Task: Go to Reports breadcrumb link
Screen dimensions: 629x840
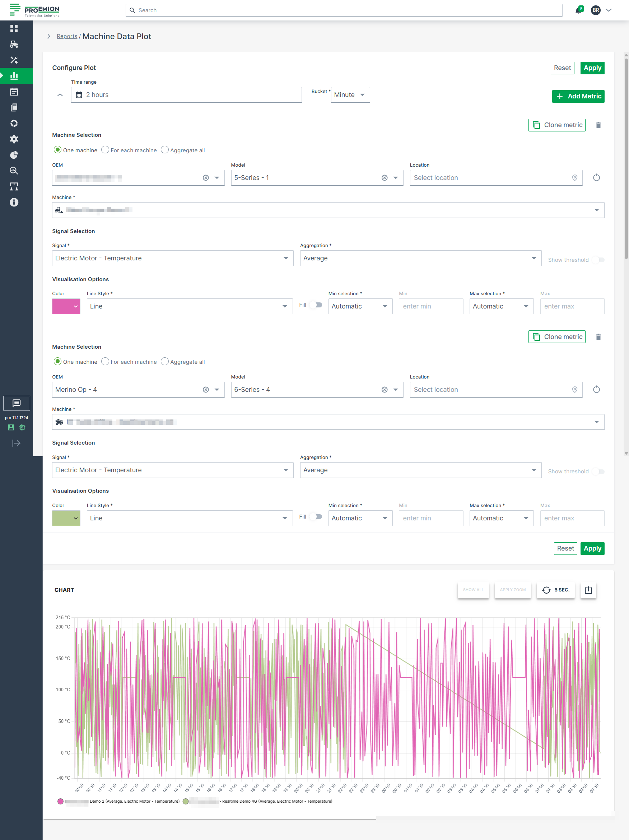Action: 67,37
